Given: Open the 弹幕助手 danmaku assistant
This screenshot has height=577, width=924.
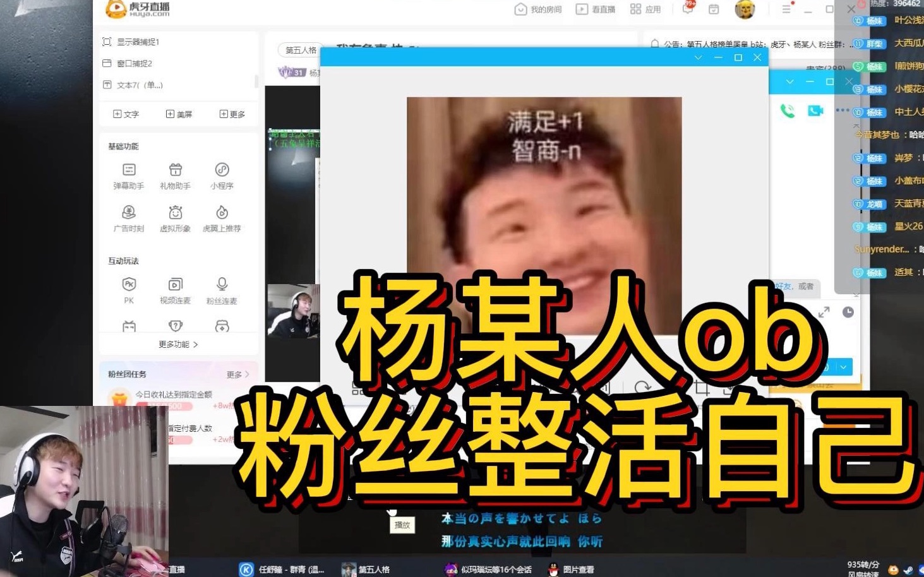Looking at the screenshot, I should [129, 176].
